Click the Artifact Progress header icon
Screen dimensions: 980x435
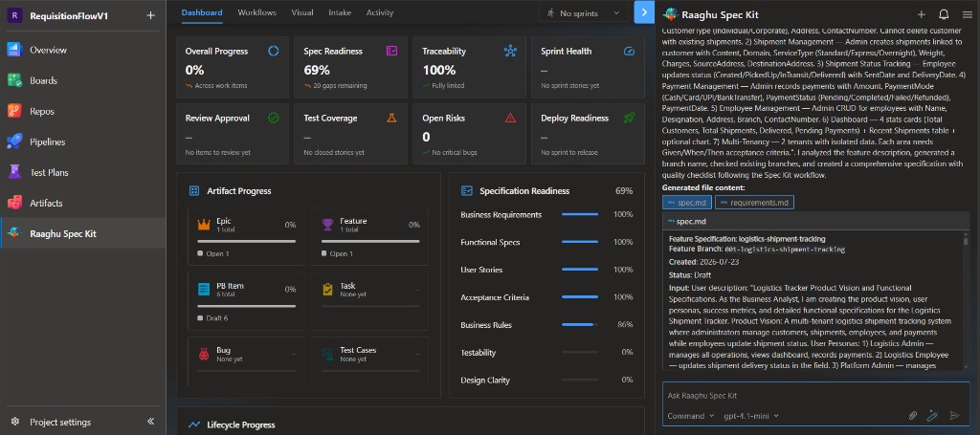[194, 191]
